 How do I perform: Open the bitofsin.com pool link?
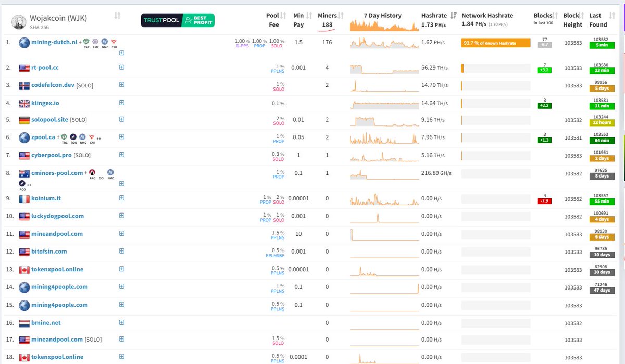click(49, 252)
